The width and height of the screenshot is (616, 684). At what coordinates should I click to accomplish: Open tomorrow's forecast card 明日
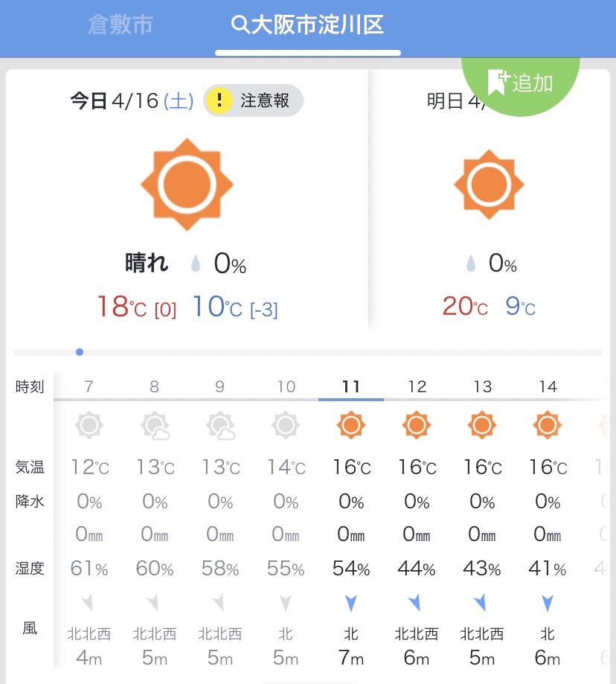point(489,199)
